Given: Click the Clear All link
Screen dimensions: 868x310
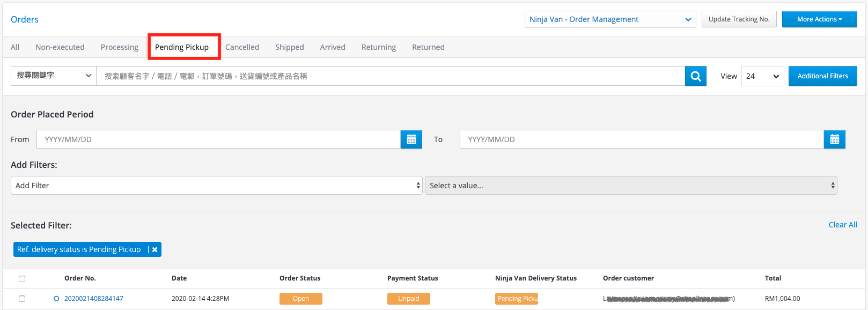Looking at the screenshot, I should coord(843,225).
